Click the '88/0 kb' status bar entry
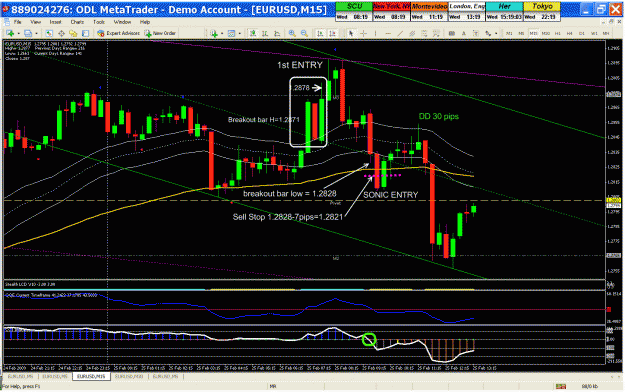 [589, 386]
